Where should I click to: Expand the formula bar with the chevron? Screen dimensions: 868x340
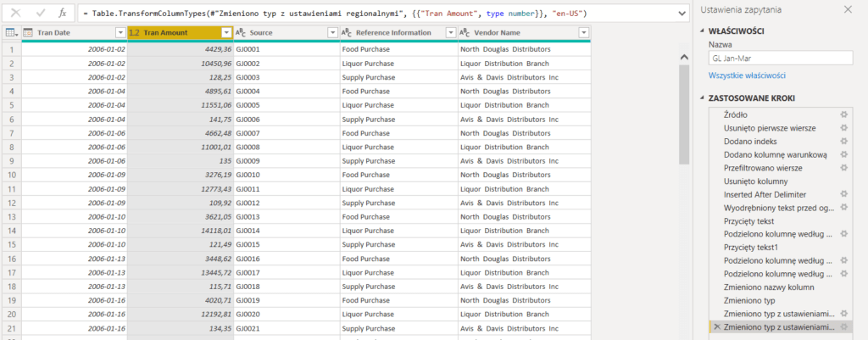[682, 14]
